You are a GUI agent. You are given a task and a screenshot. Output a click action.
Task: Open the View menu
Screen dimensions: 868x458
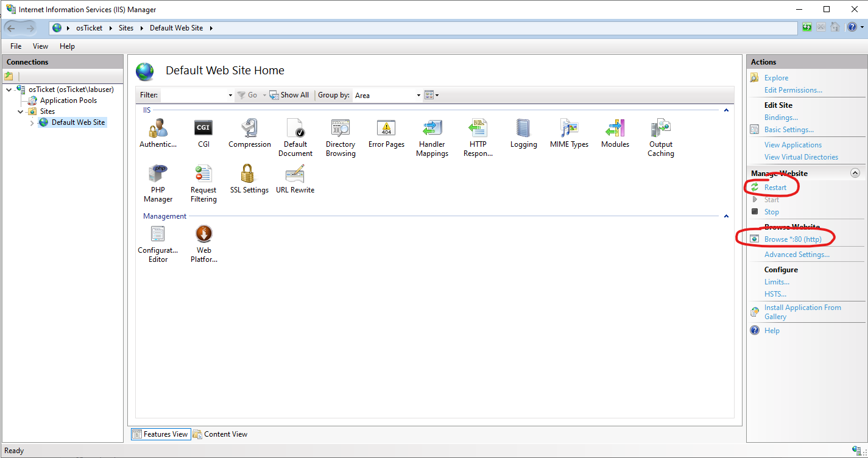point(40,46)
